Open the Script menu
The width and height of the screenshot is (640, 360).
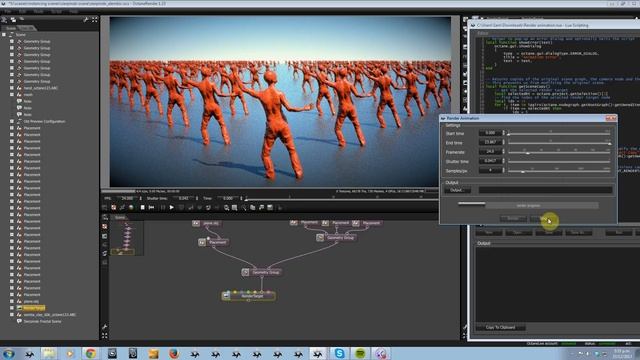(x=56, y=11)
